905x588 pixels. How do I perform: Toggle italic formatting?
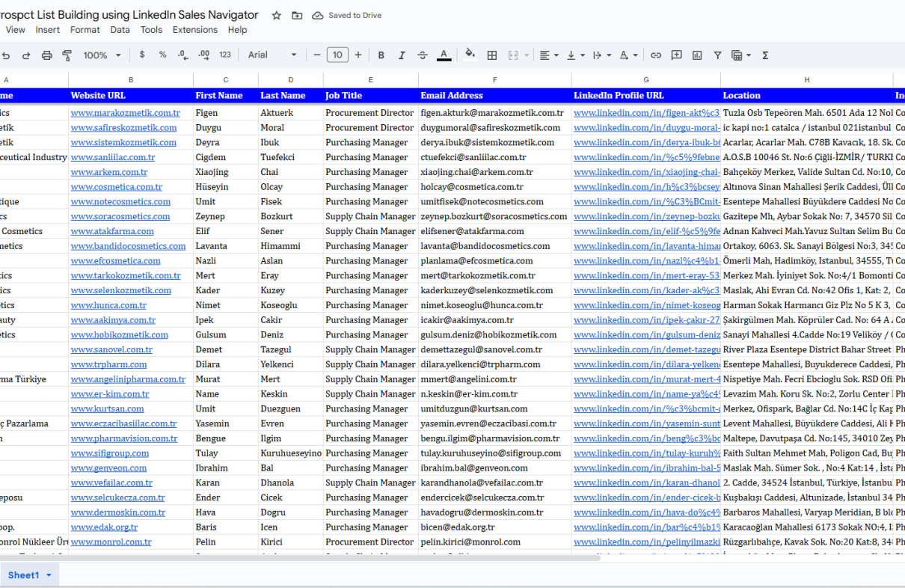tap(402, 55)
